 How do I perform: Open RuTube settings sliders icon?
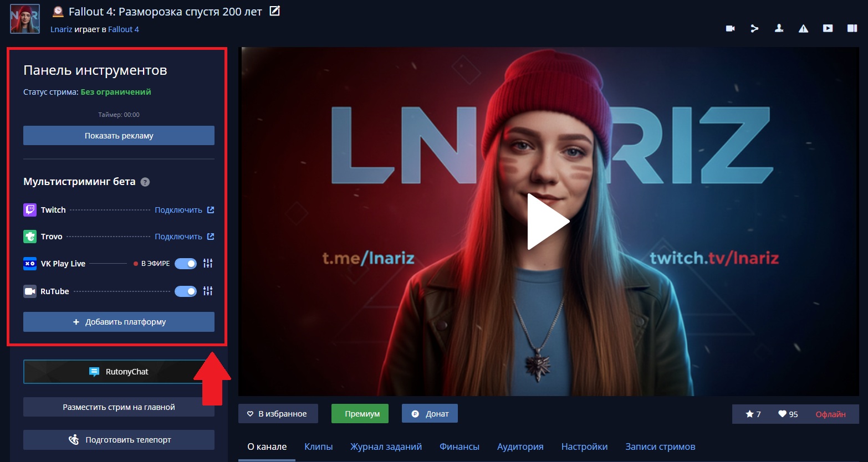point(208,291)
